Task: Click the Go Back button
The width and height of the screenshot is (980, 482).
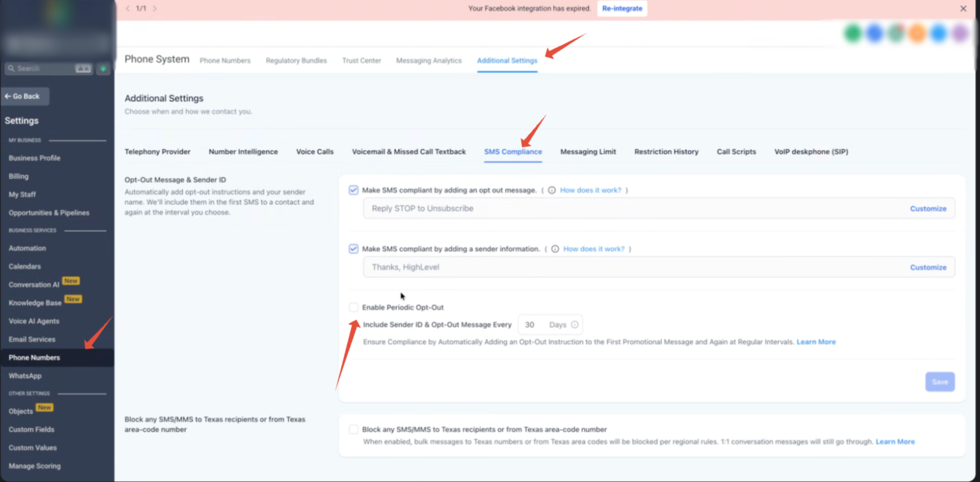Action: [25, 96]
